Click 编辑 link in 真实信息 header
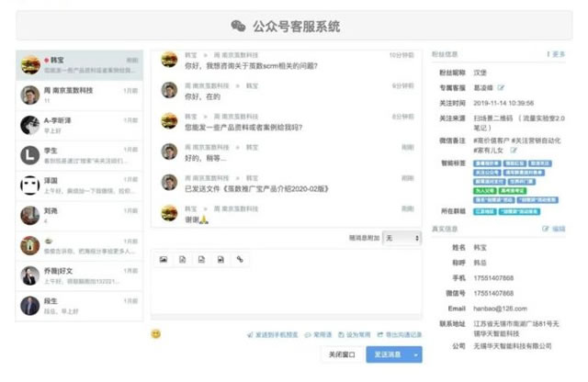The width and height of the screenshot is (588, 382). (554, 229)
